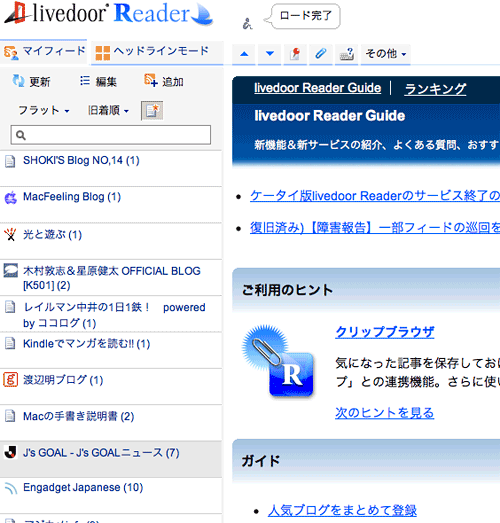Open keyboard shortcuts help icon
Viewport: 500px width, 523px height.
coord(347,54)
